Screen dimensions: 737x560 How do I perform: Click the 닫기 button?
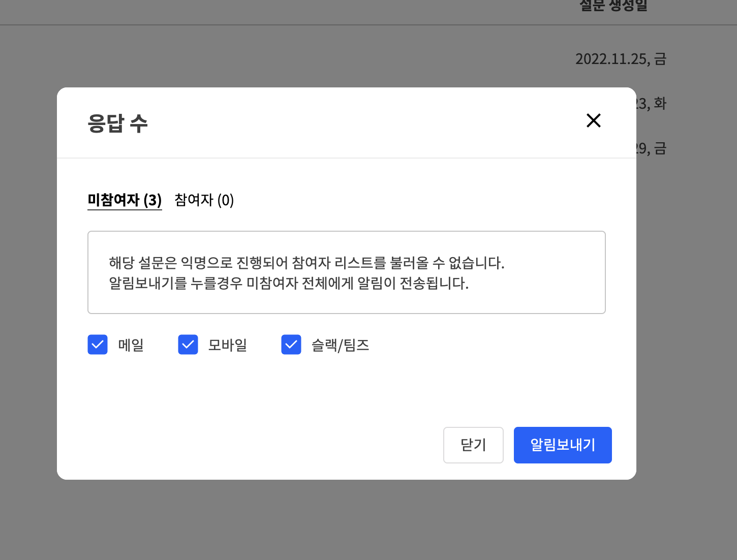coord(473,445)
